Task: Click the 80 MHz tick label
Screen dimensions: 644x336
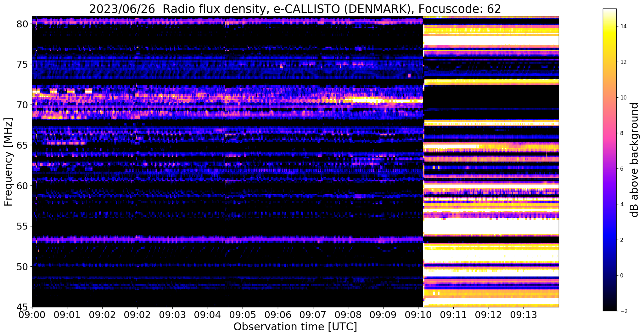Action: pyautogui.click(x=23, y=24)
